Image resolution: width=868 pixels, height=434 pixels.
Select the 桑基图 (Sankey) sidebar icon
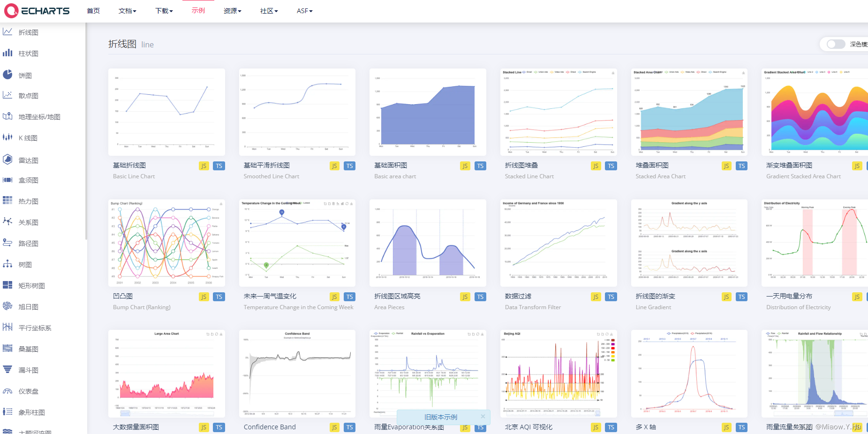8,349
